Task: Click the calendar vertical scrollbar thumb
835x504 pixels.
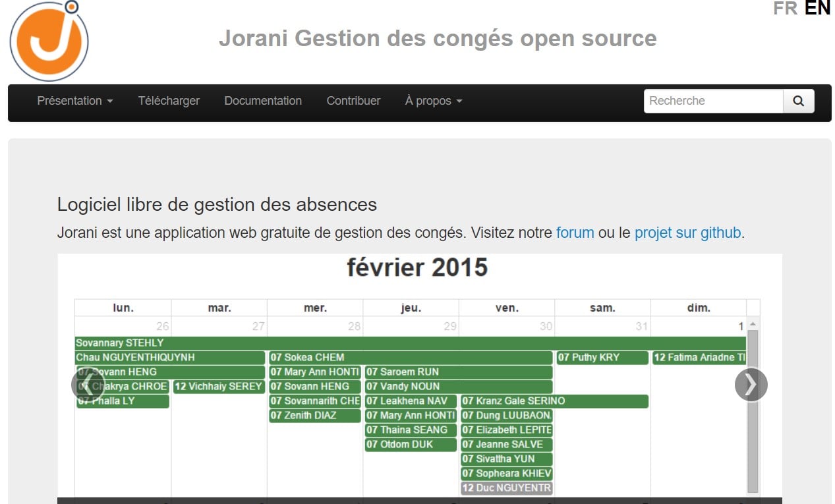Action: [x=753, y=411]
